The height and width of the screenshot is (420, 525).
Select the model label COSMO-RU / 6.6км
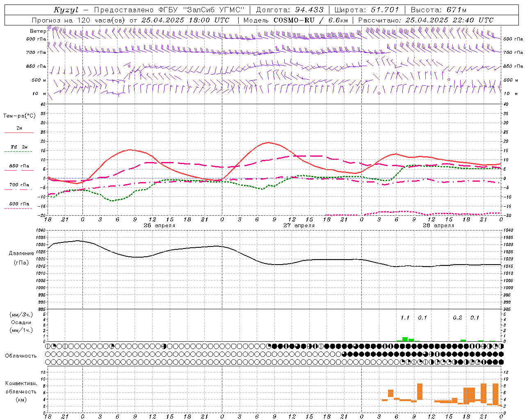tap(310, 20)
